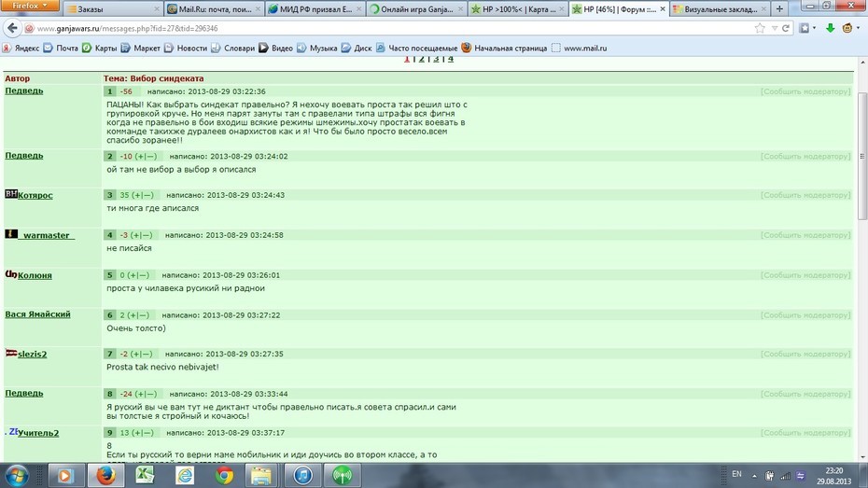Open the www.mail.ru bookmark
Screen dimensions: 868x488
tap(580, 49)
